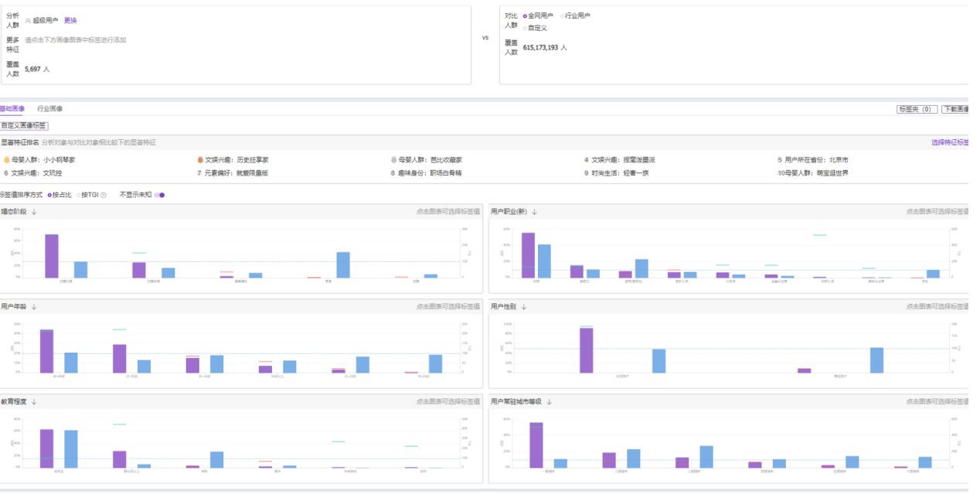Click the tallest purple bar in 用户性别 chart
980x498 pixels.
(587, 350)
